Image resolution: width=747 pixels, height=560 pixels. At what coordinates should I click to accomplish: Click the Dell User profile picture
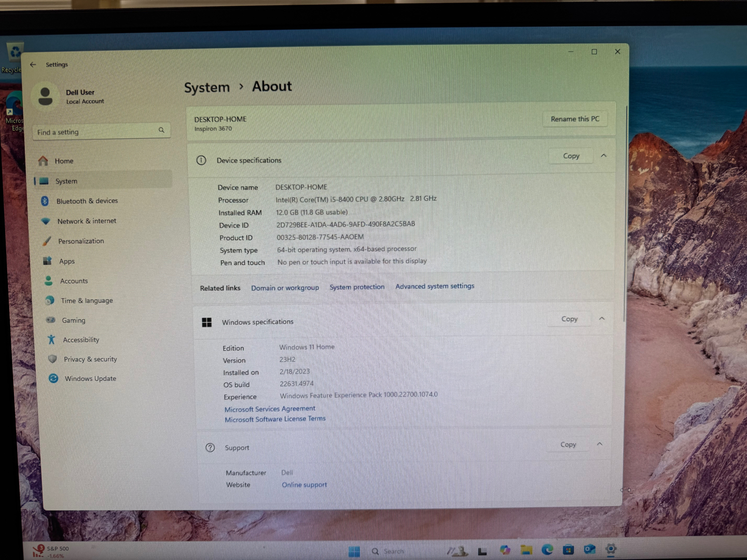tap(46, 96)
